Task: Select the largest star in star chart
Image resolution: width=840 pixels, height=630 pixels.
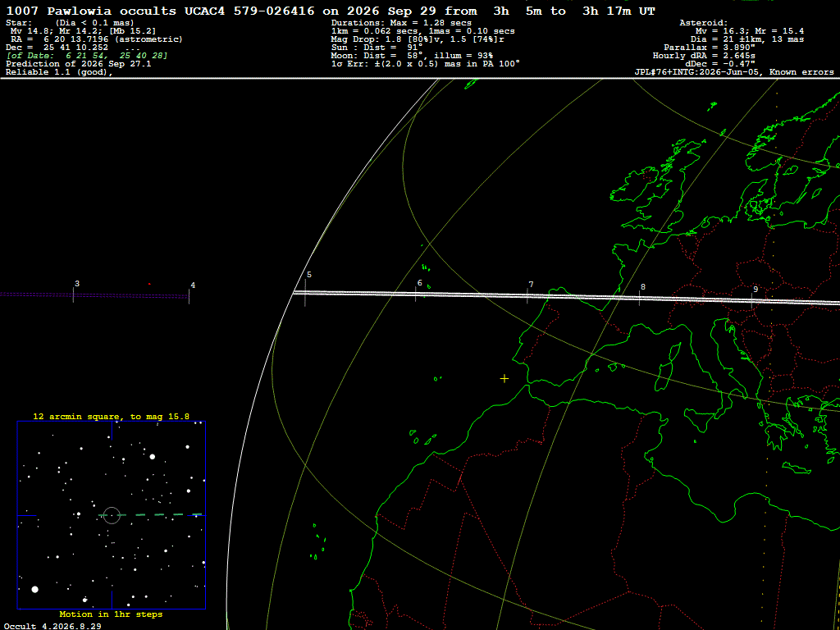Action: (34, 589)
